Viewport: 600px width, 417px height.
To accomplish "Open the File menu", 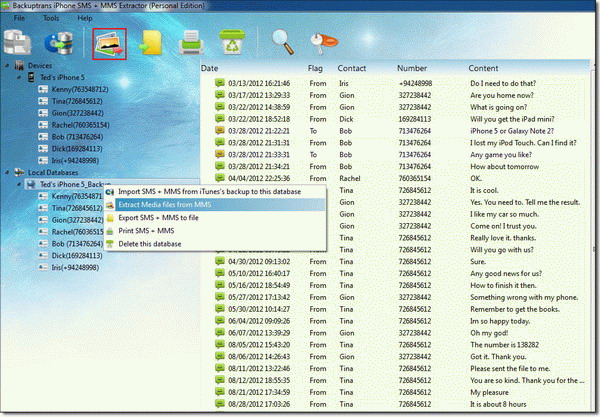I will pos(19,18).
